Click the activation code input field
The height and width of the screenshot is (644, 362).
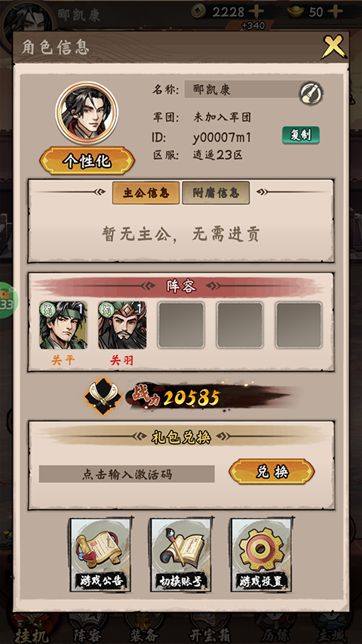pyautogui.click(x=127, y=474)
